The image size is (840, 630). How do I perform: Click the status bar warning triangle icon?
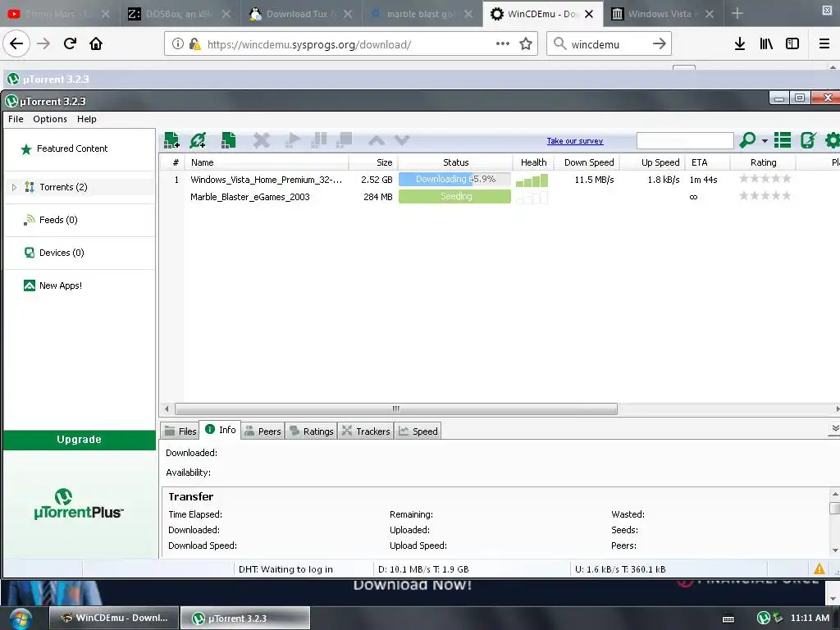(x=819, y=569)
